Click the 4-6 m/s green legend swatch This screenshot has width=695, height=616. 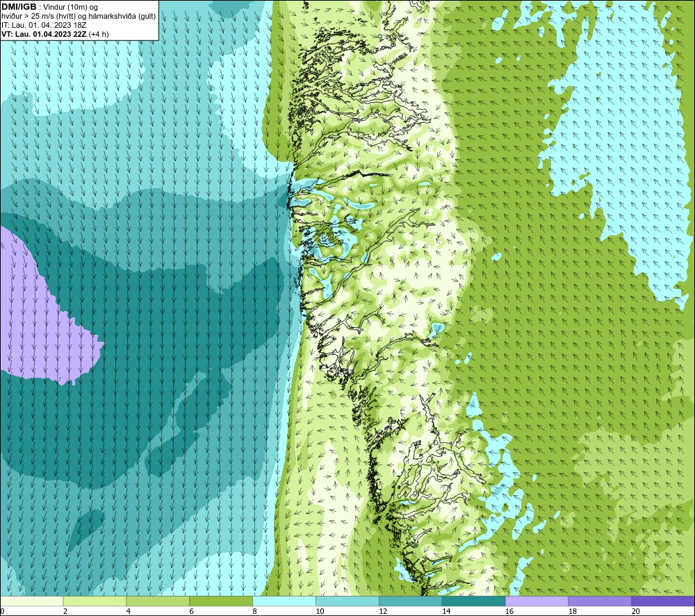pyautogui.click(x=158, y=601)
